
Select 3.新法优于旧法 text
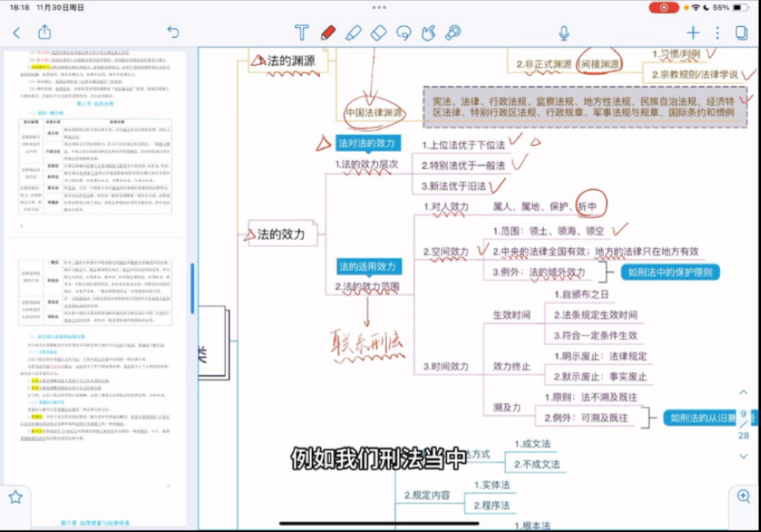pos(454,186)
